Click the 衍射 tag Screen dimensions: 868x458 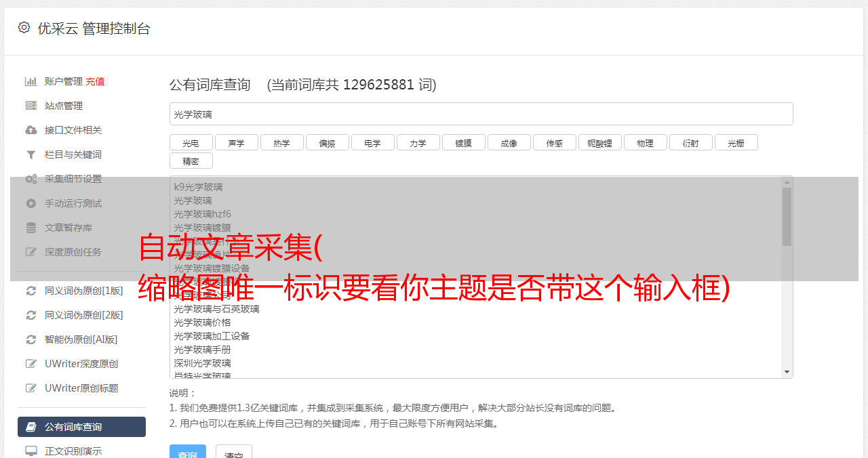pyautogui.click(x=690, y=142)
